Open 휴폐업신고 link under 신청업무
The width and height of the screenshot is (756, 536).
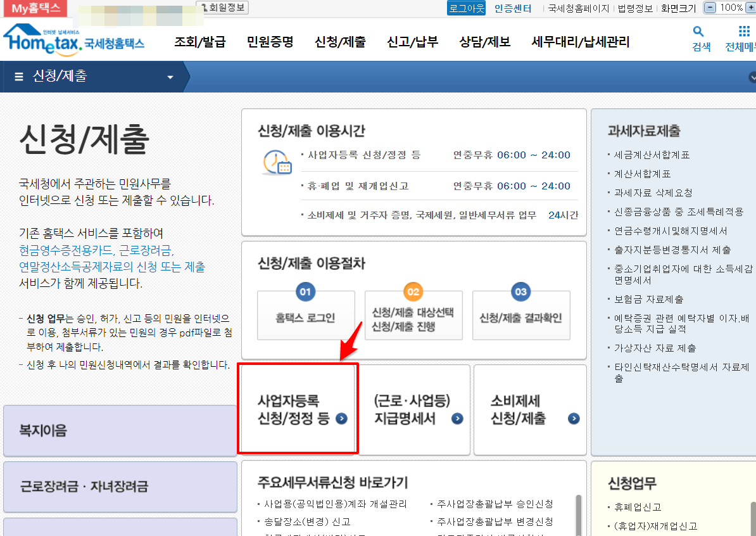point(638,507)
